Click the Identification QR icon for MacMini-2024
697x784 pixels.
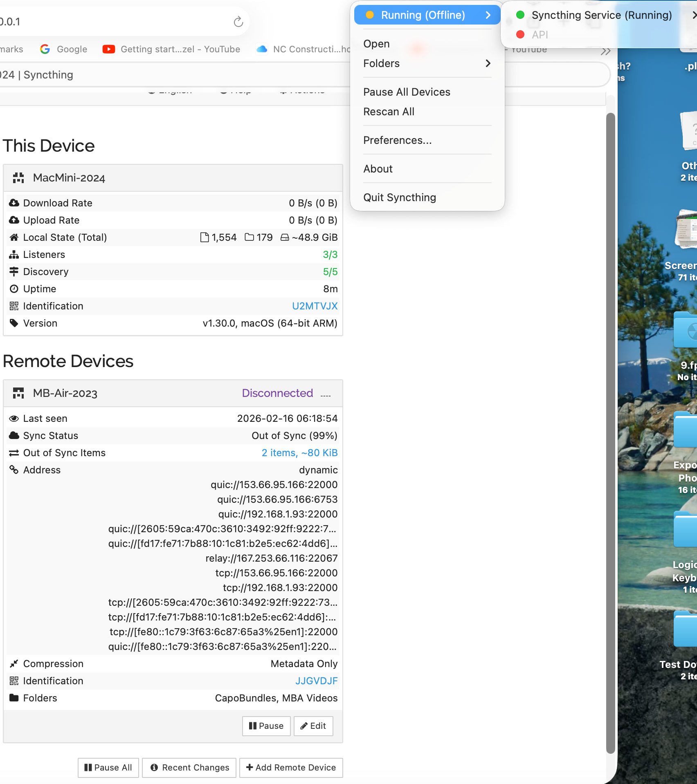tap(14, 306)
